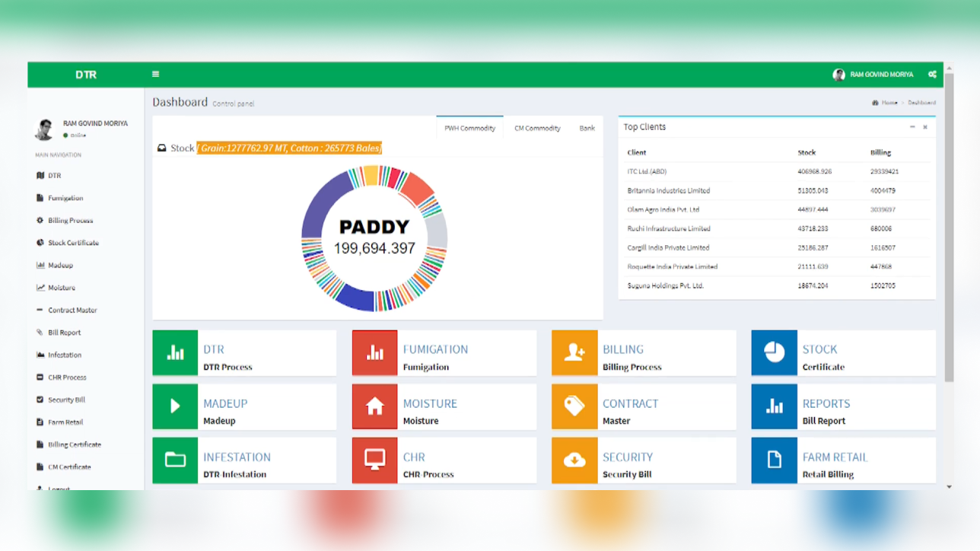Screen dimensions: 980x551
Task: Click the red Fumigation chart icon tile
Action: coord(374,353)
